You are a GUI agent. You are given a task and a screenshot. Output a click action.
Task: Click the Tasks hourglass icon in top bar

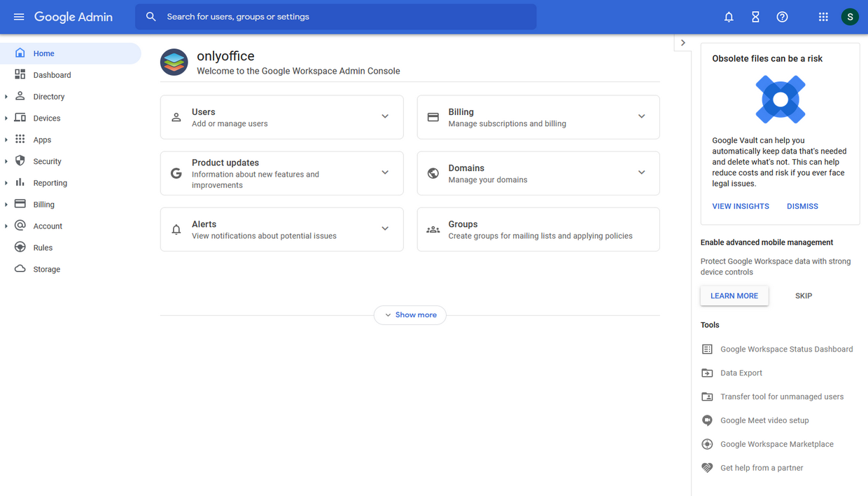pos(755,16)
